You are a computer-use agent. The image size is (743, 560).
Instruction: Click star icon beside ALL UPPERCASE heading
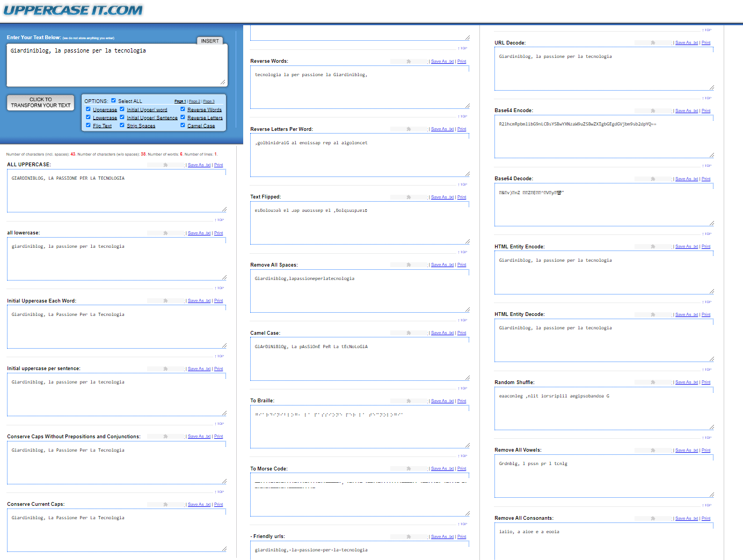tap(165, 165)
